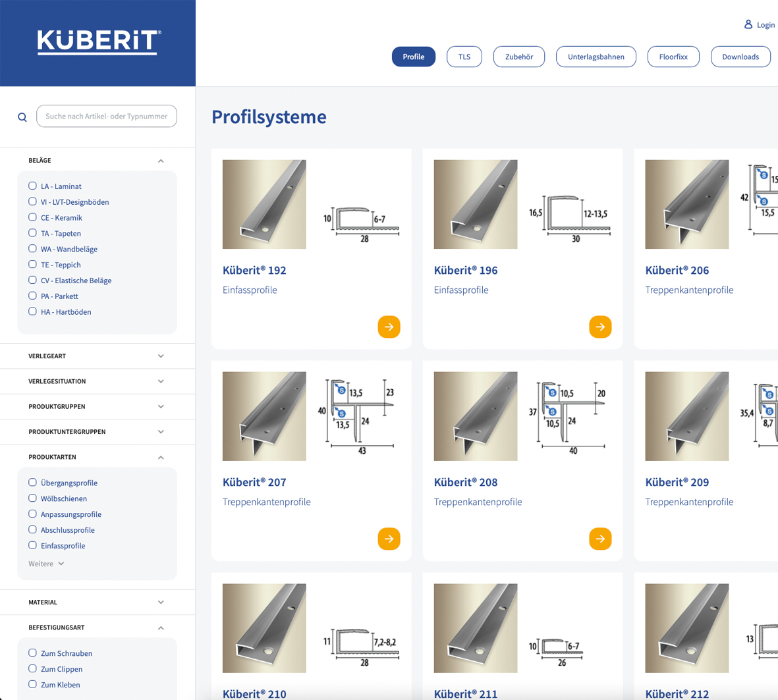Focus the article number search field
Image resolution: width=778 pixels, height=700 pixels.
tap(107, 117)
